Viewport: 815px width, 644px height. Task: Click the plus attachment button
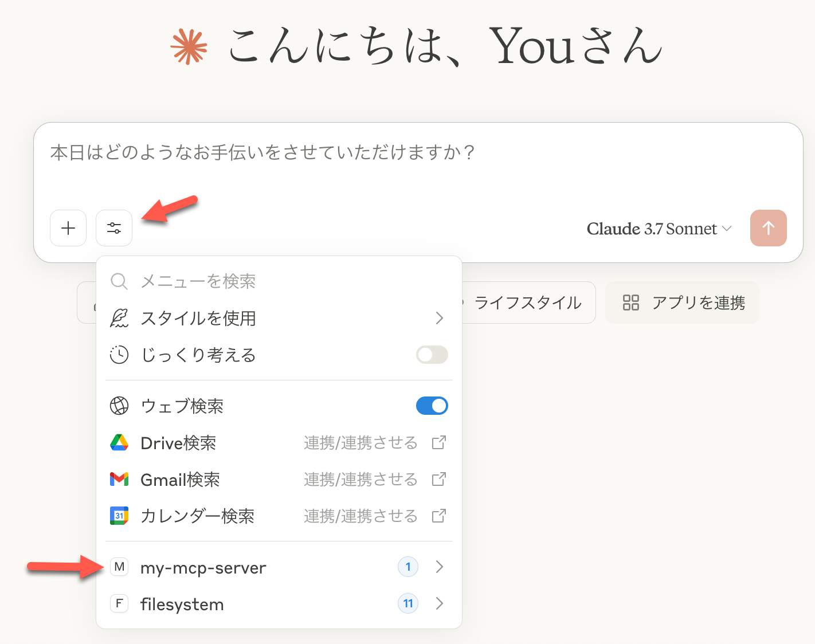[68, 228]
